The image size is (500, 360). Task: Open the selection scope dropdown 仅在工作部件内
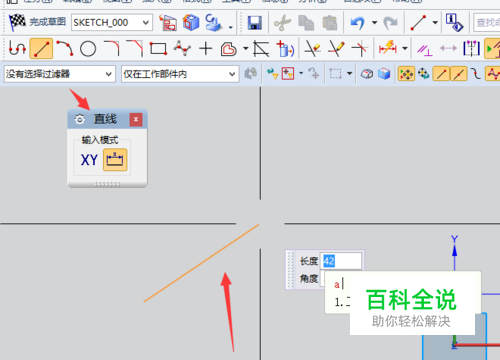point(180,74)
